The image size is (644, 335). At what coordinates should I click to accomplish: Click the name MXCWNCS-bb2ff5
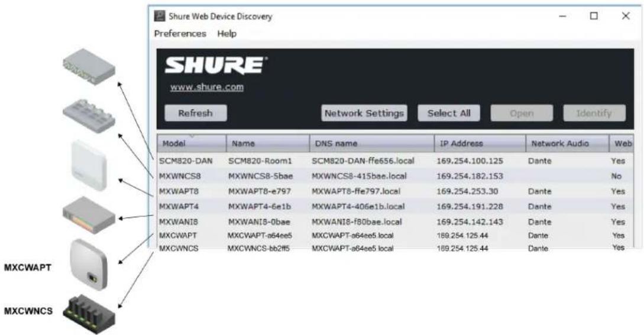tap(258, 248)
